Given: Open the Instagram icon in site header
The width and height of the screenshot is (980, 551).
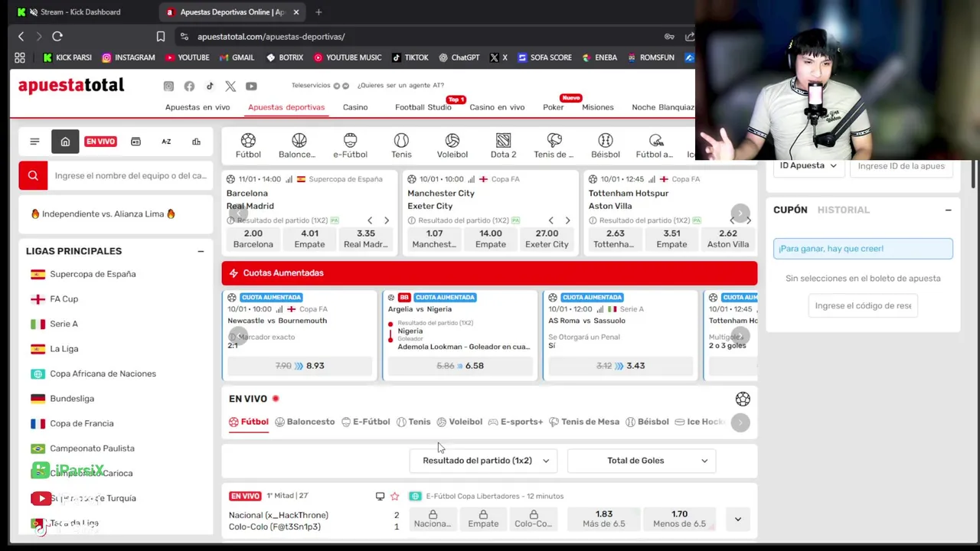Looking at the screenshot, I should 168,86.
